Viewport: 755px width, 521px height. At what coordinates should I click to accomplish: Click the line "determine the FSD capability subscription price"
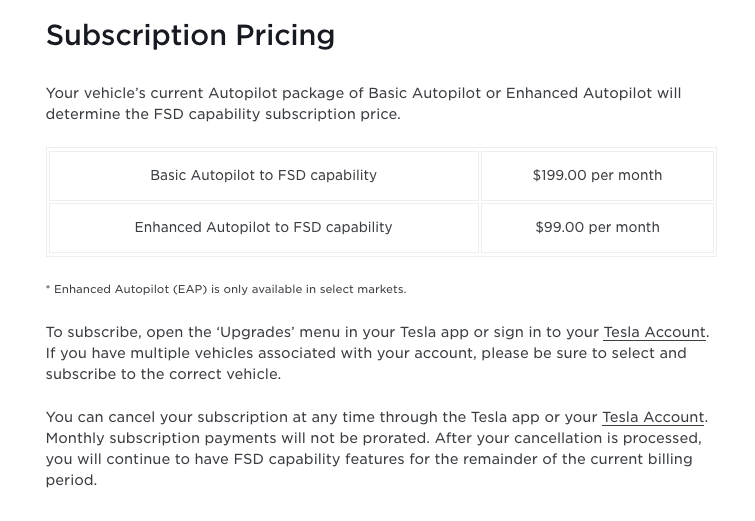pyautogui.click(x=223, y=114)
